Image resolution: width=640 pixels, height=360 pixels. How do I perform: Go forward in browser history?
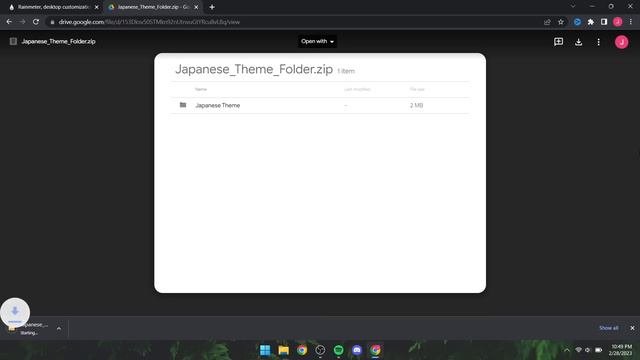(x=22, y=22)
